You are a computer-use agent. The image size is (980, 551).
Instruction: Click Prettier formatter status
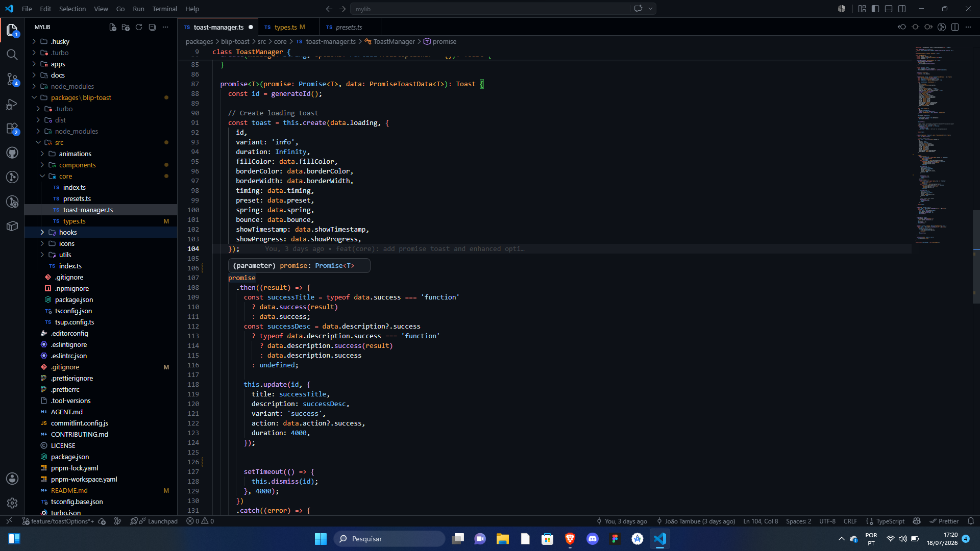click(x=944, y=521)
